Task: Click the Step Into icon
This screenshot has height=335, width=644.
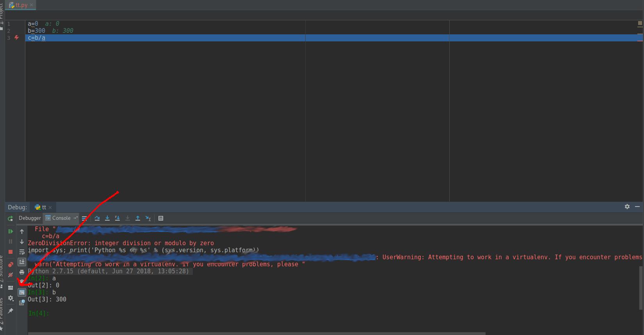Action: click(x=107, y=218)
